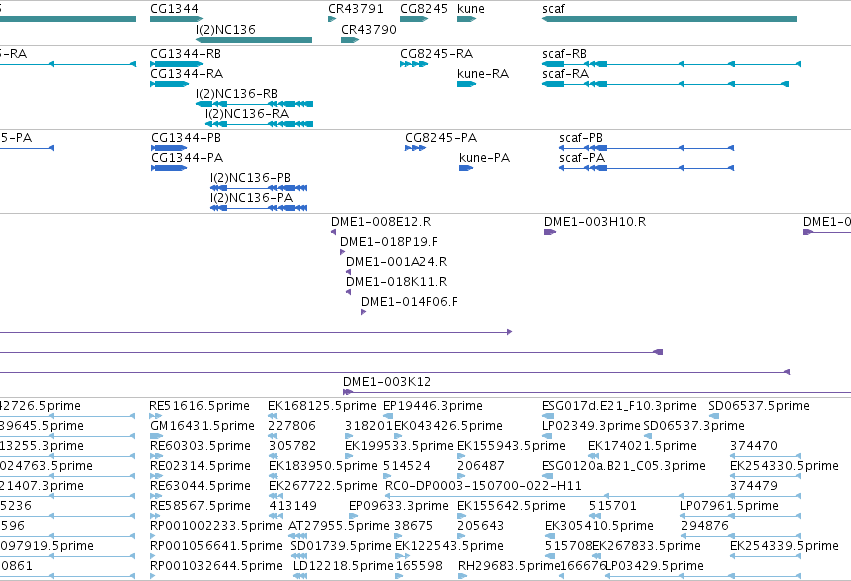Screen dimensions: 851x581
Task: Select the AT27955.5prime EST label
Action: click(x=339, y=526)
